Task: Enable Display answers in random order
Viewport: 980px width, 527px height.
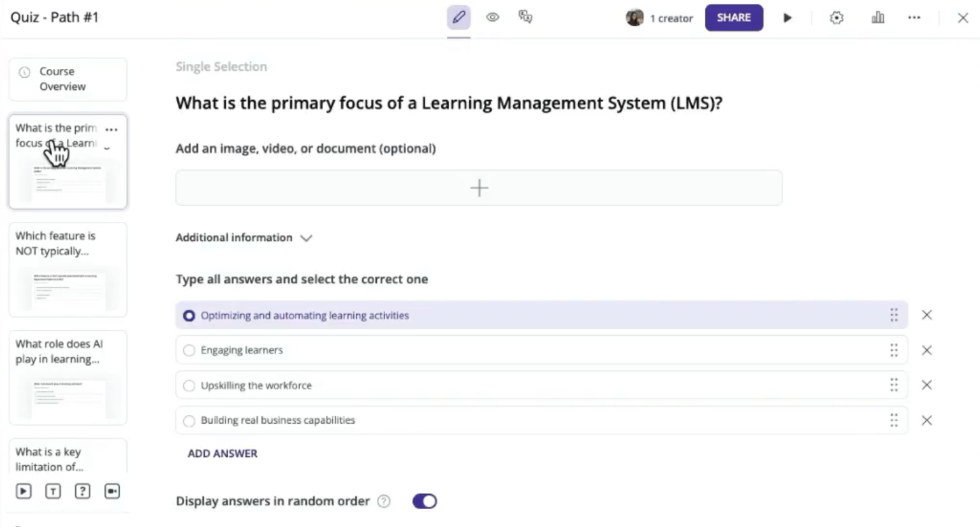Action: (x=425, y=501)
